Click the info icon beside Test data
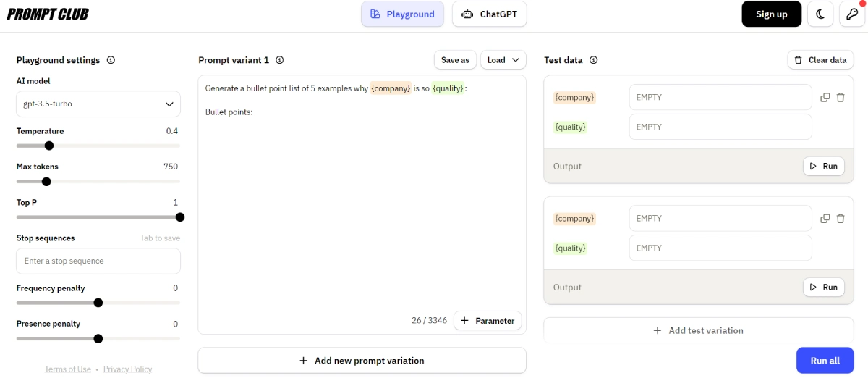The width and height of the screenshot is (868, 386). coord(594,60)
